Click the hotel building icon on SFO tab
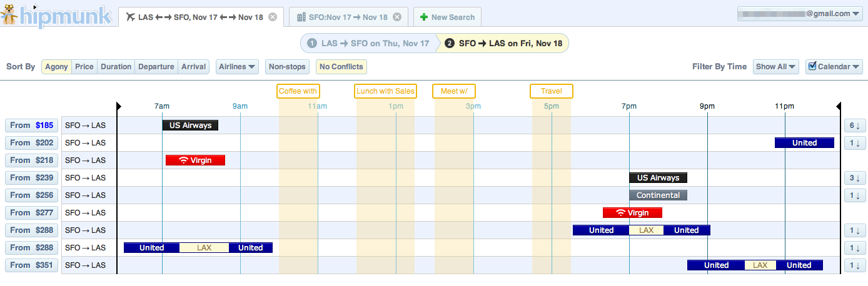The height and width of the screenshot is (286, 868). click(x=301, y=17)
